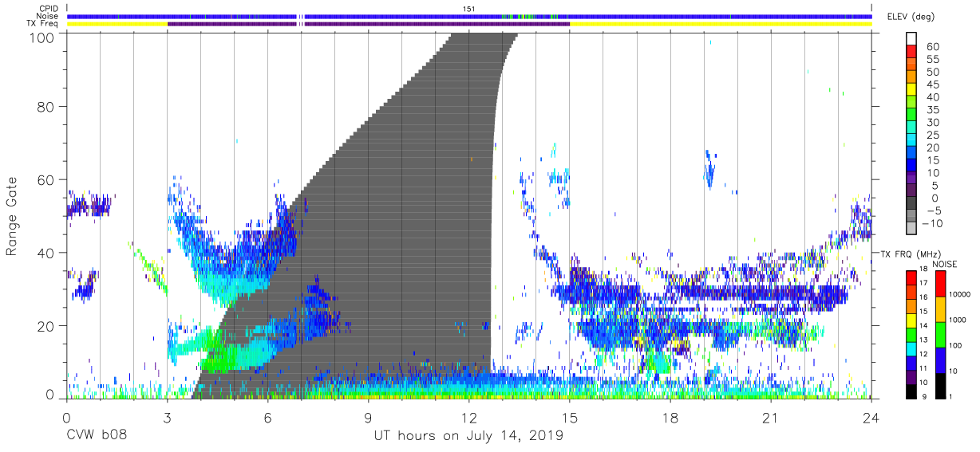
Task: Click UT hour tick label 3
Action: [167, 419]
